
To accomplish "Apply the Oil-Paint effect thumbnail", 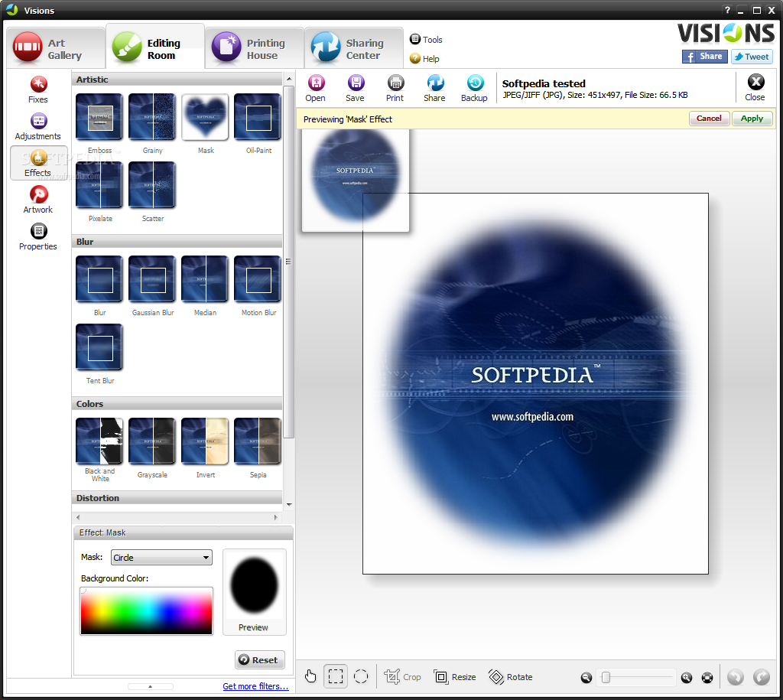I will 258,117.
